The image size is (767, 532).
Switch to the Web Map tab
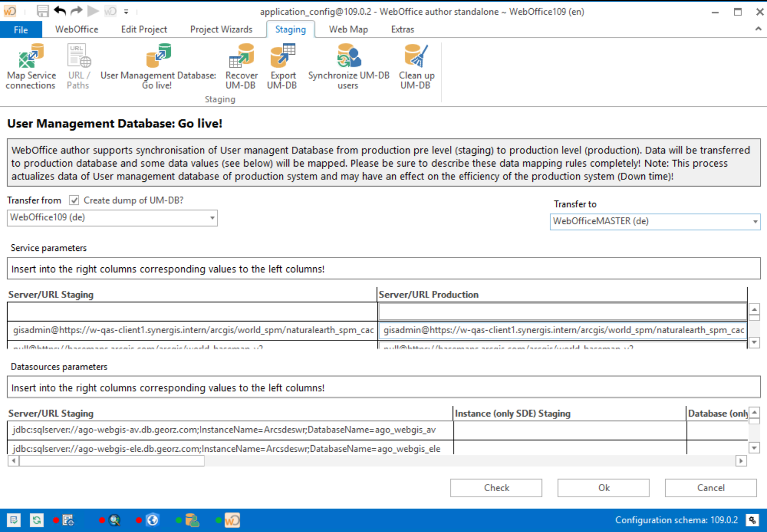pos(348,29)
